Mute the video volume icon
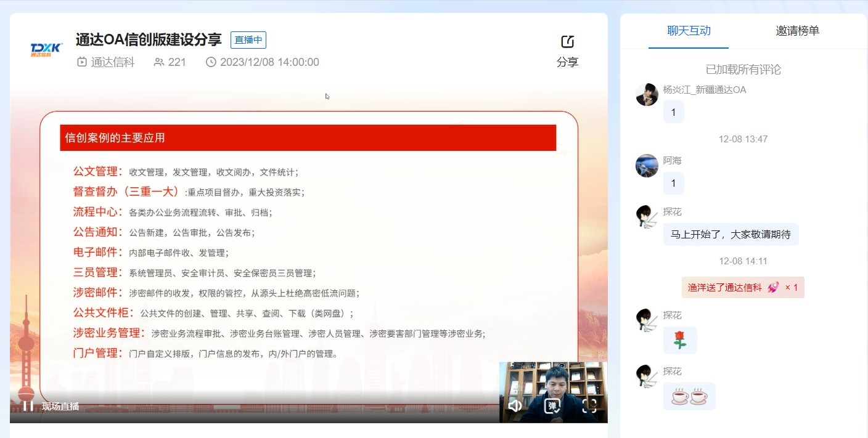 [515, 405]
